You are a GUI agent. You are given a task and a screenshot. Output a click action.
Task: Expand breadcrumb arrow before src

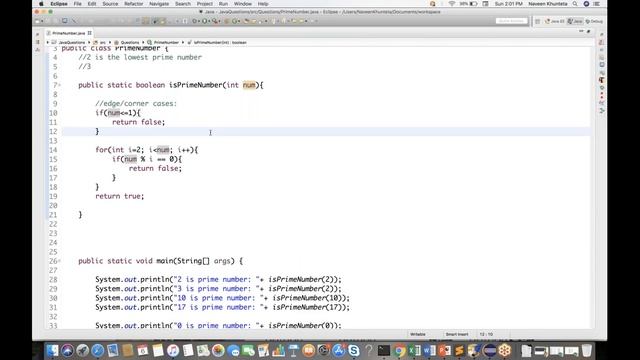pyautogui.click(x=89, y=42)
